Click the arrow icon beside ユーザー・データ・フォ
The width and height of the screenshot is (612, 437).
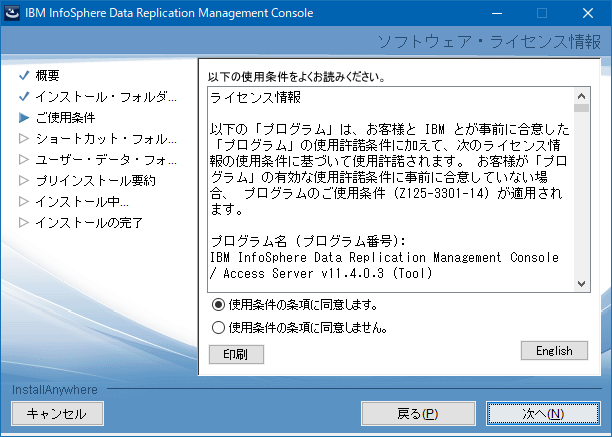click(24, 159)
